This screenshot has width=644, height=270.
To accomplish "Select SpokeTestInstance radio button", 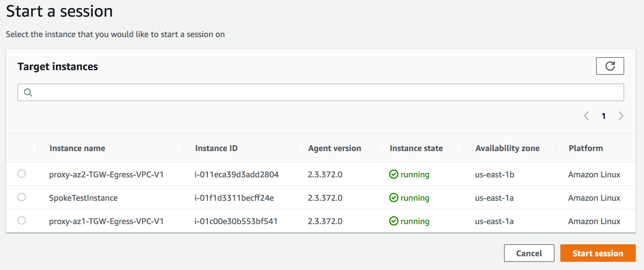I will point(22,197).
